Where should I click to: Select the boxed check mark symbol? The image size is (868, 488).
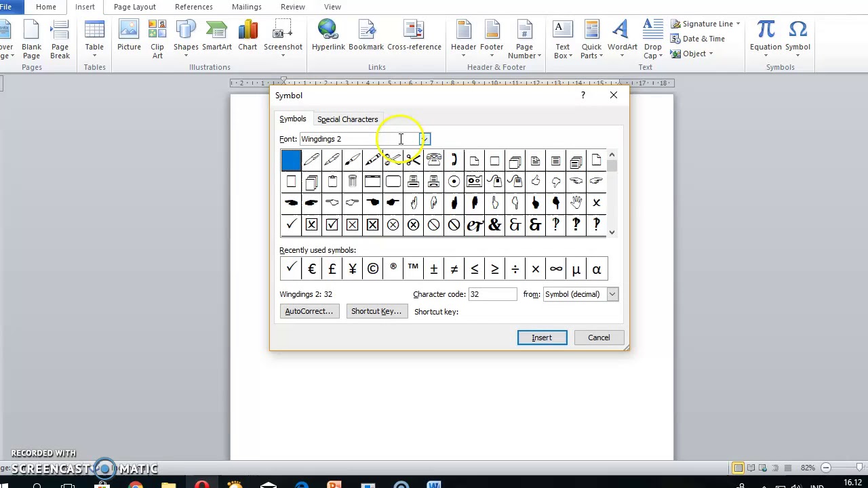(332, 224)
